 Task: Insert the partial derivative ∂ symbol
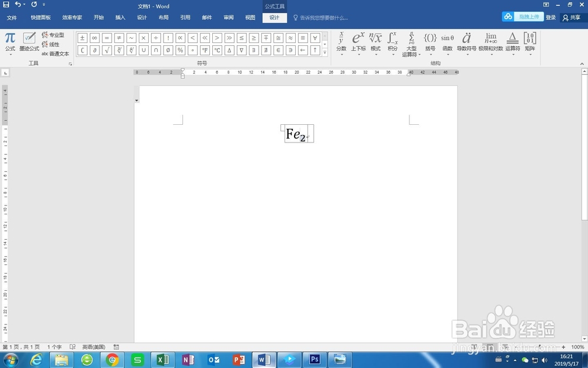coord(95,50)
